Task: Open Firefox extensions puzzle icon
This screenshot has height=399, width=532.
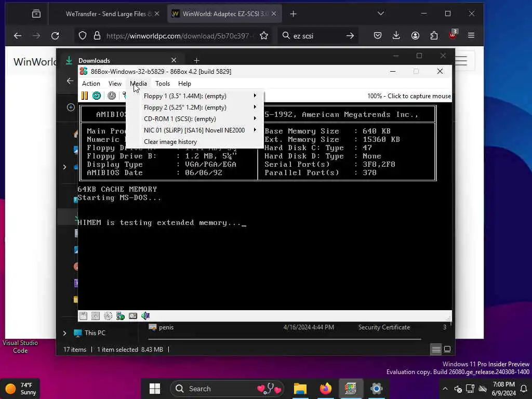Action: click(x=434, y=36)
